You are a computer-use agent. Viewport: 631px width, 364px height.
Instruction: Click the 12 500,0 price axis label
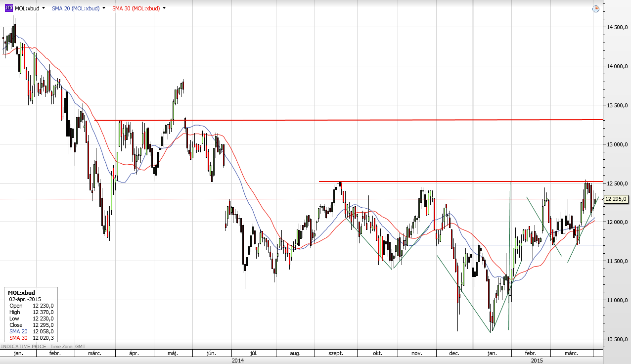point(617,183)
